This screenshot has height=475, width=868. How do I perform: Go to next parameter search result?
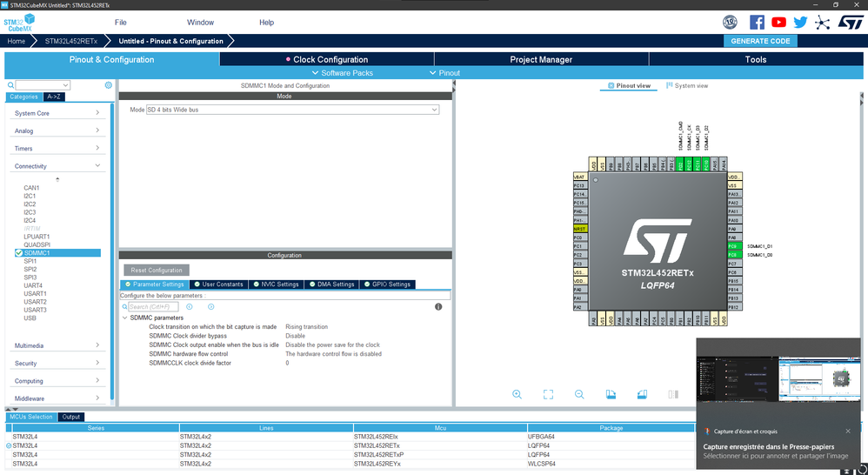point(210,307)
